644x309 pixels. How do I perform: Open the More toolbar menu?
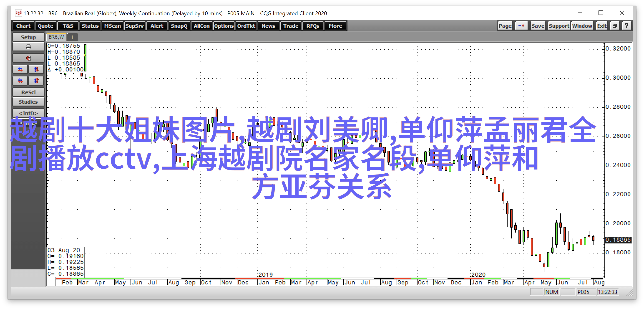click(335, 26)
